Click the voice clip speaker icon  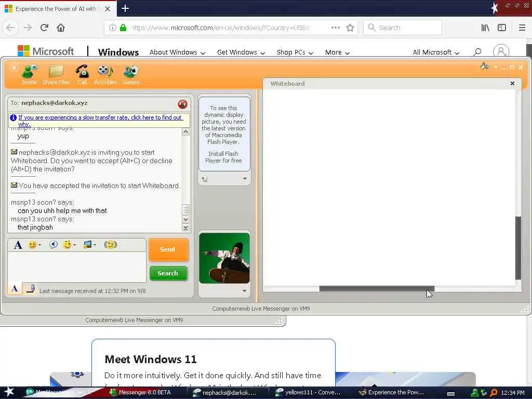point(54,245)
